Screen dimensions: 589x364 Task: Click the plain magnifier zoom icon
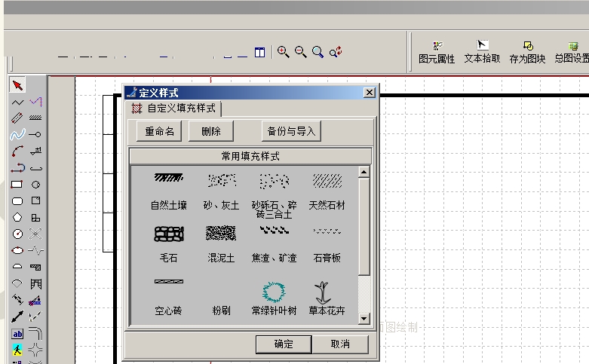point(318,52)
